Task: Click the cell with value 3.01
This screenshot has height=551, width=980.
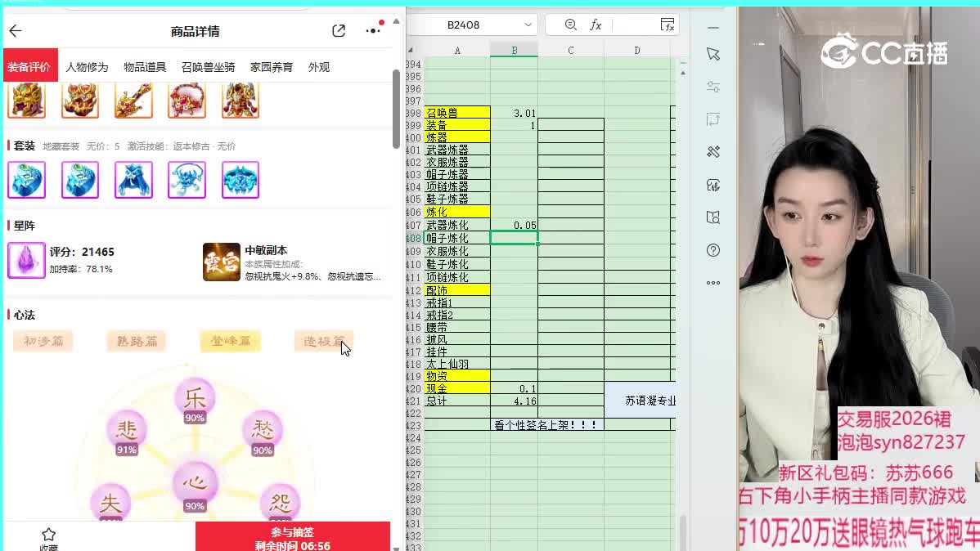Action: (515, 113)
